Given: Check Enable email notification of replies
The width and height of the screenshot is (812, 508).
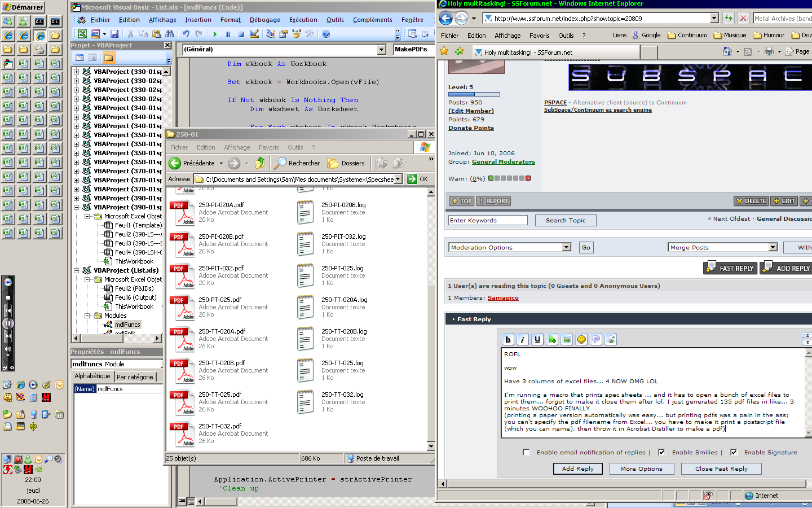Looking at the screenshot, I should click(526, 452).
